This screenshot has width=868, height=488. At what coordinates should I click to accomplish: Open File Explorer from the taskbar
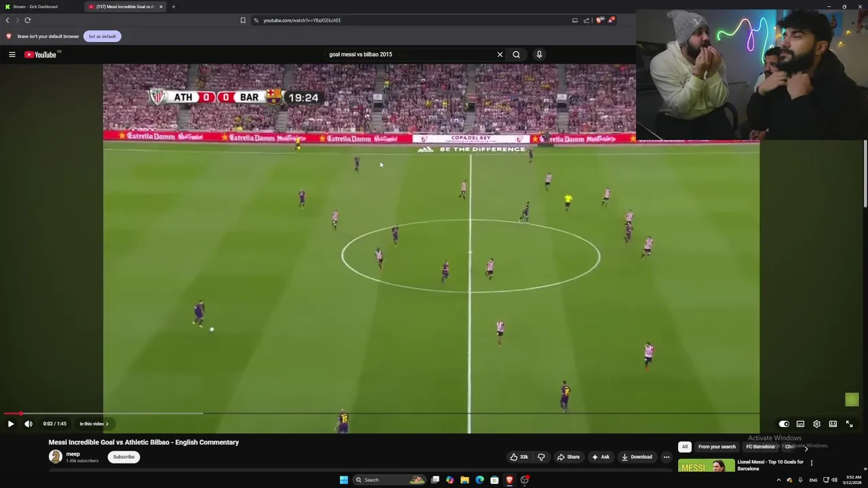point(465,480)
